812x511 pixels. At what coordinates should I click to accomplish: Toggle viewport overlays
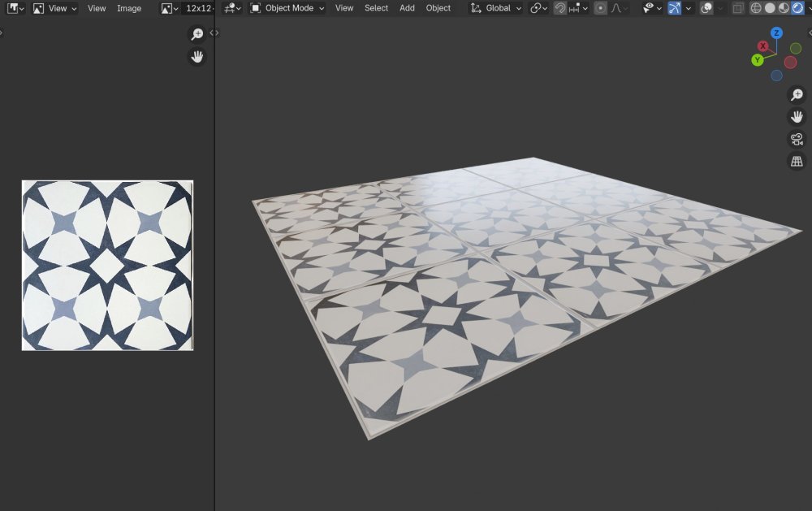[706, 8]
